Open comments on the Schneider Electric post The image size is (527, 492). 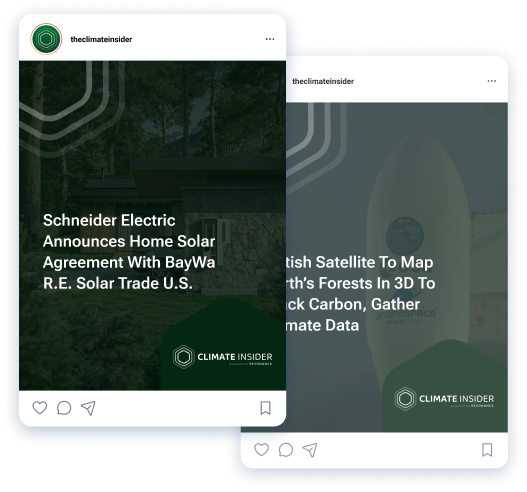(64, 408)
